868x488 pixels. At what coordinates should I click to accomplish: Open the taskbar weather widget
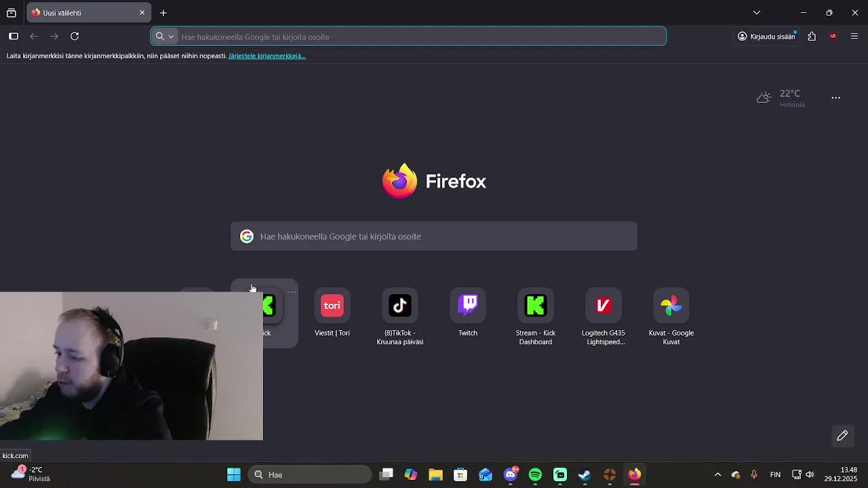click(x=31, y=474)
